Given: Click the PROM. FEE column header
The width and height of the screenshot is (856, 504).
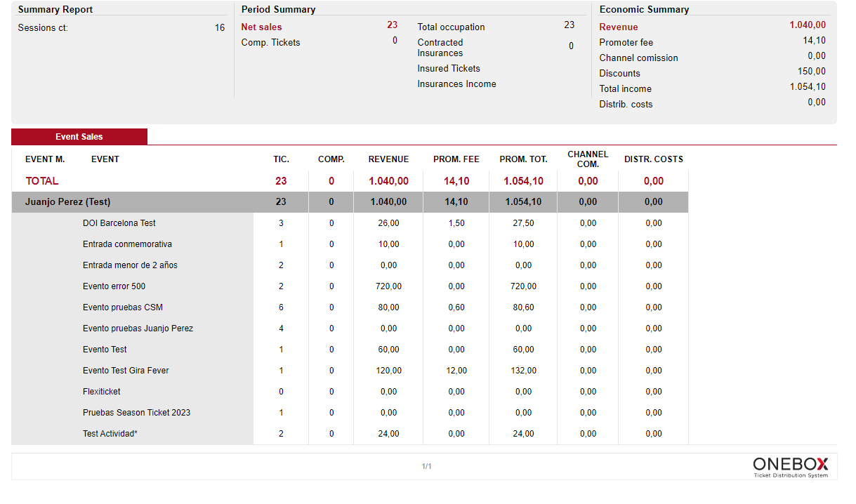Looking at the screenshot, I should click(456, 159).
